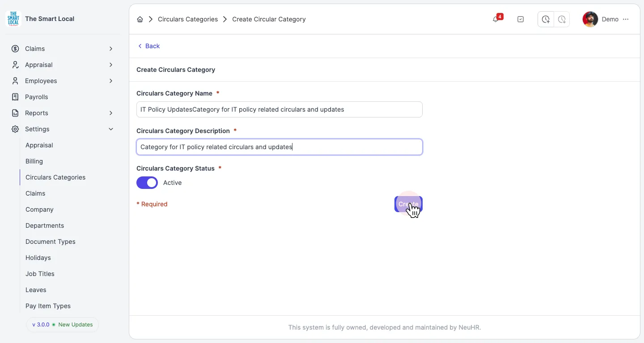Click the Demo username text

pos(610,19)
